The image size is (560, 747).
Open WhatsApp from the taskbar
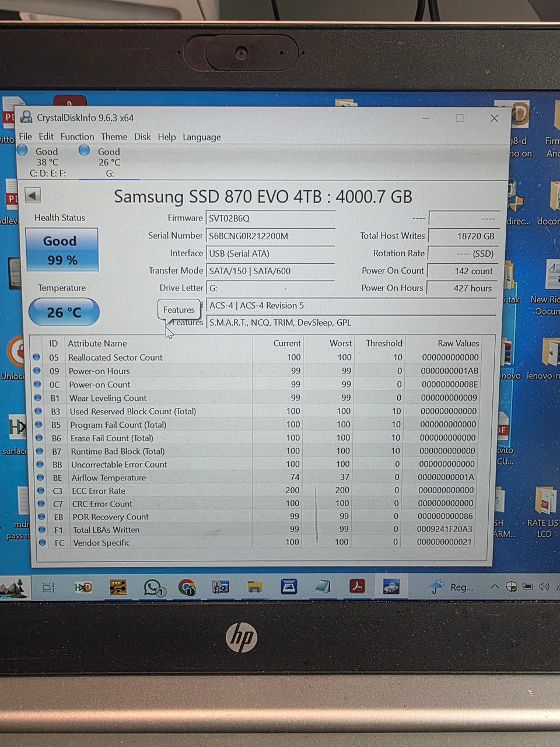[x=154, y=587]
